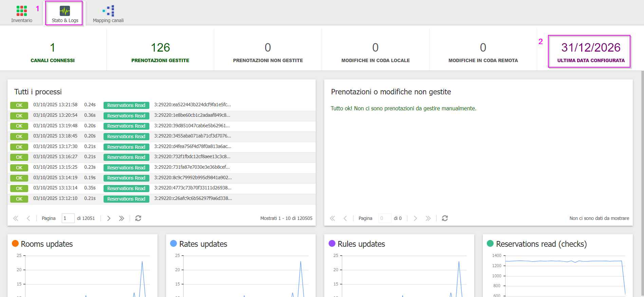Viewport: 644px width, 297px height.
Task: Open the Mapping canali tab
Action: click(x=108, y=14)
